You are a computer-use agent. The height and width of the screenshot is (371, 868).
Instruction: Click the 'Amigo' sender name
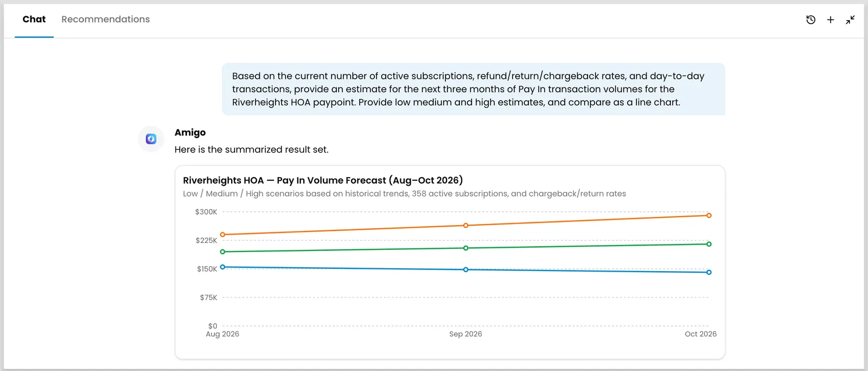pos(190,133)
